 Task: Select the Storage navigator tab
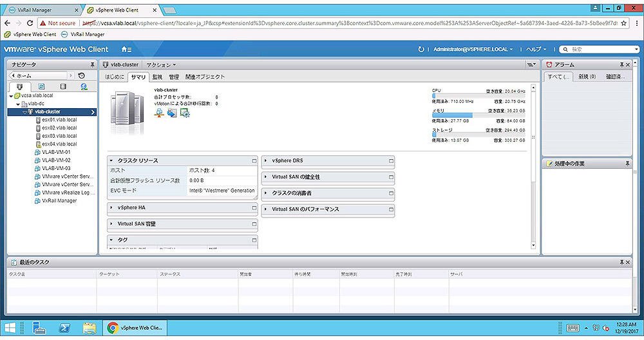(x=63, y=87)
